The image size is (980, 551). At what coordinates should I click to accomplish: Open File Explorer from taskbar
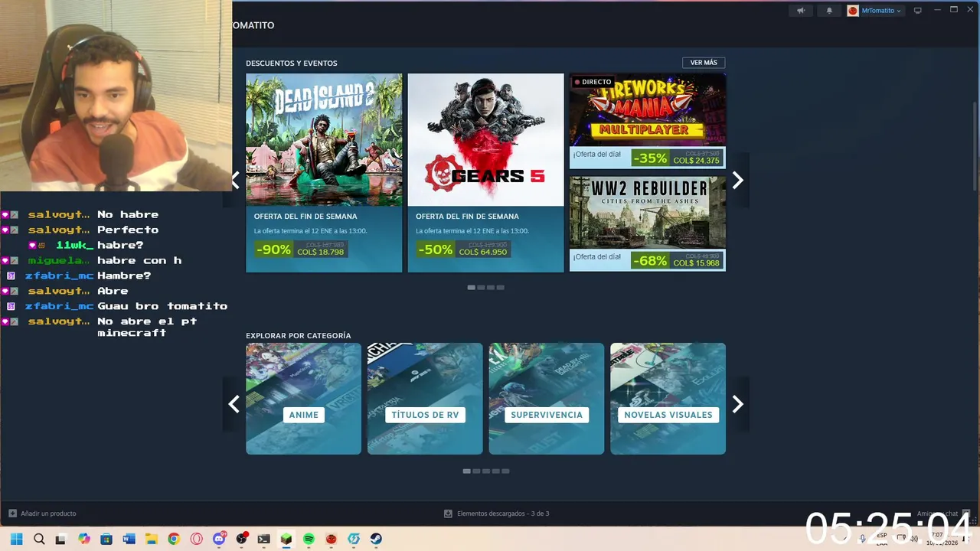[x=151, y=539]
